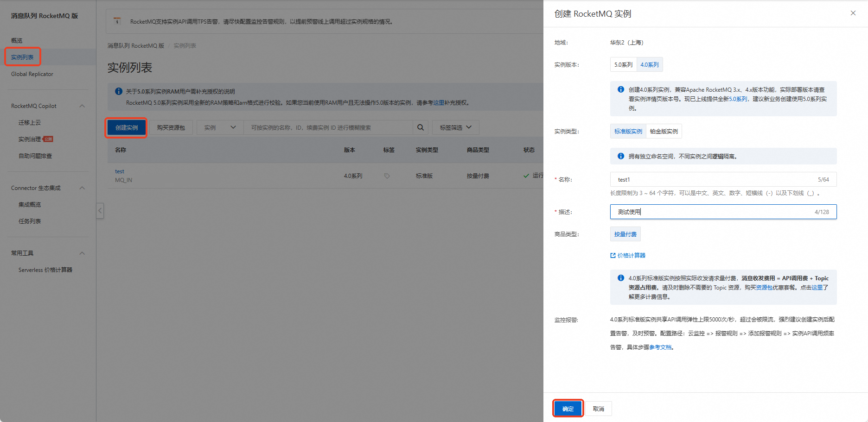Click the notification icon in top banner

(117, 21)
